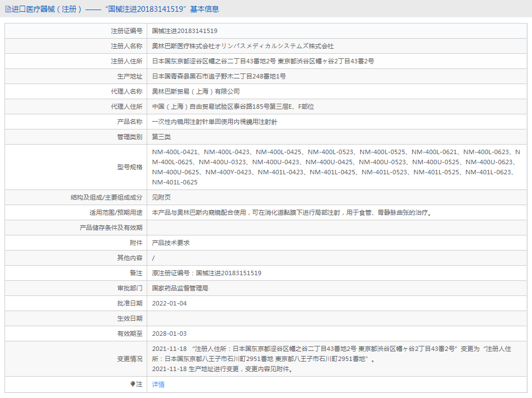Click the 结构及组成/主要组成成分 label

pyautogui.click(x=106, y=197)
